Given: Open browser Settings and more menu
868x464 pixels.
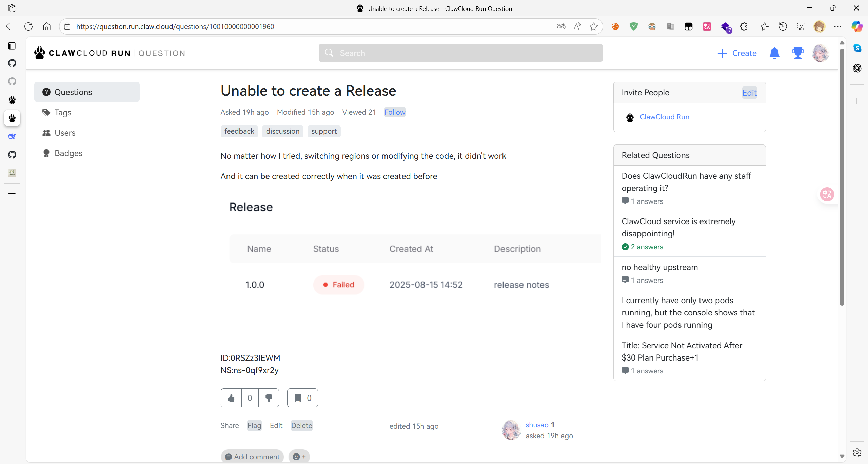Looking at the screenshot, I should point(837,26).
